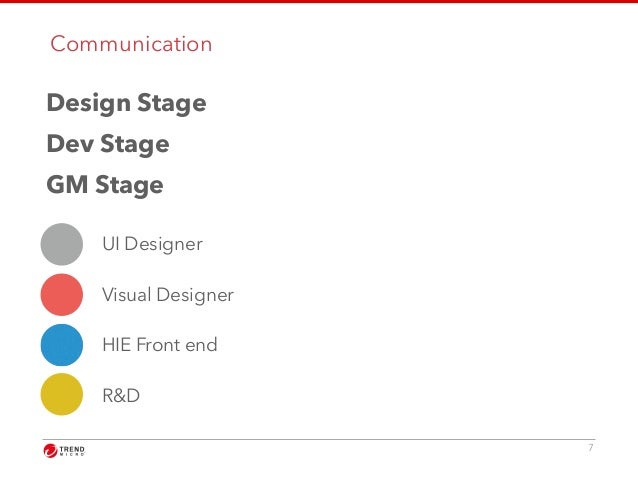
Task: Click slide page number 7
Action: point(590,448)
